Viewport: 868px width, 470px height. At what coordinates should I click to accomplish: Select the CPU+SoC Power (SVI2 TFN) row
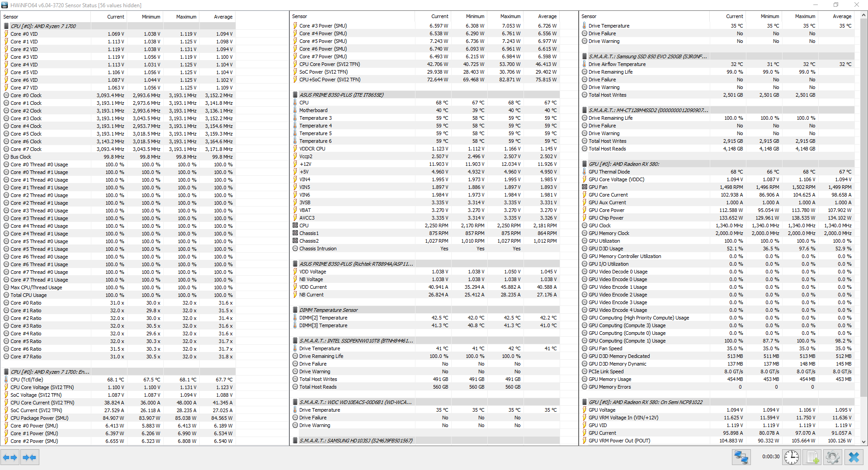(x=425, y=80)
